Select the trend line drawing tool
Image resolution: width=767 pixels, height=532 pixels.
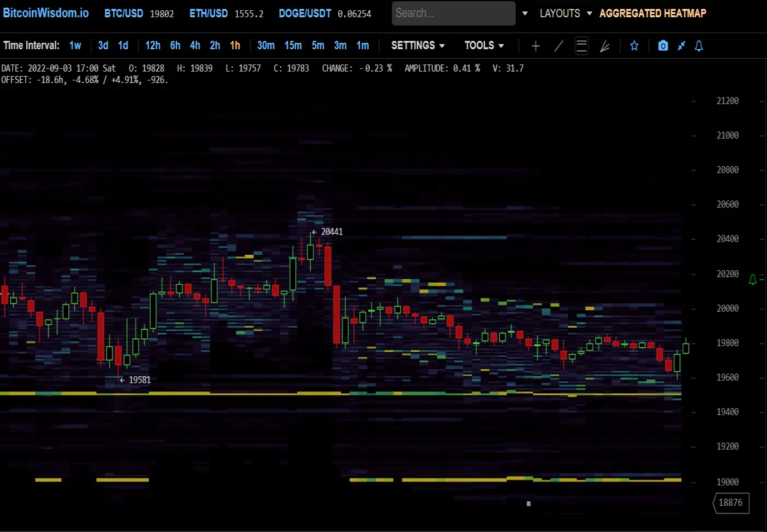pos(559,46)
